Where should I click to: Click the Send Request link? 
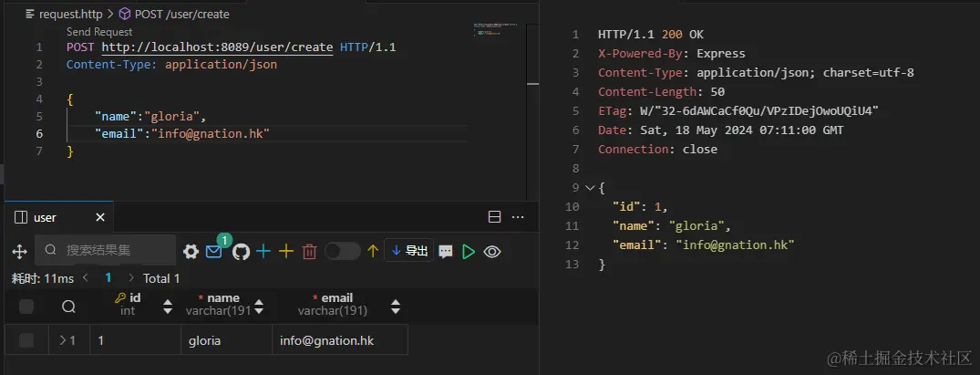[x=99, y=32]
